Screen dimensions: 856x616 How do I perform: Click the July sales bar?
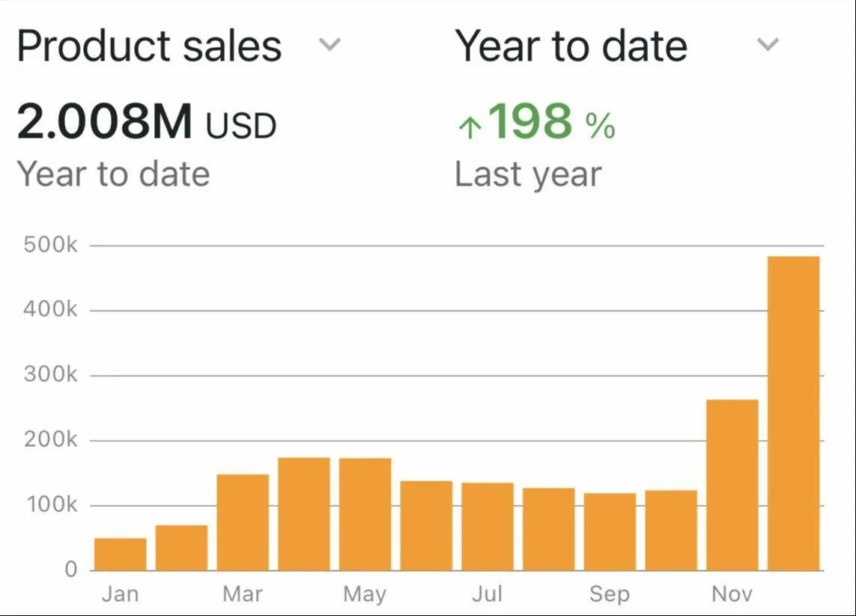488,527
